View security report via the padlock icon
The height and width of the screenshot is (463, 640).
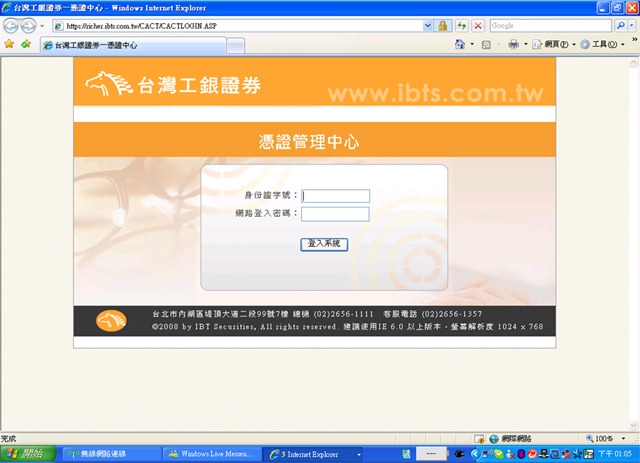[442, 26]
